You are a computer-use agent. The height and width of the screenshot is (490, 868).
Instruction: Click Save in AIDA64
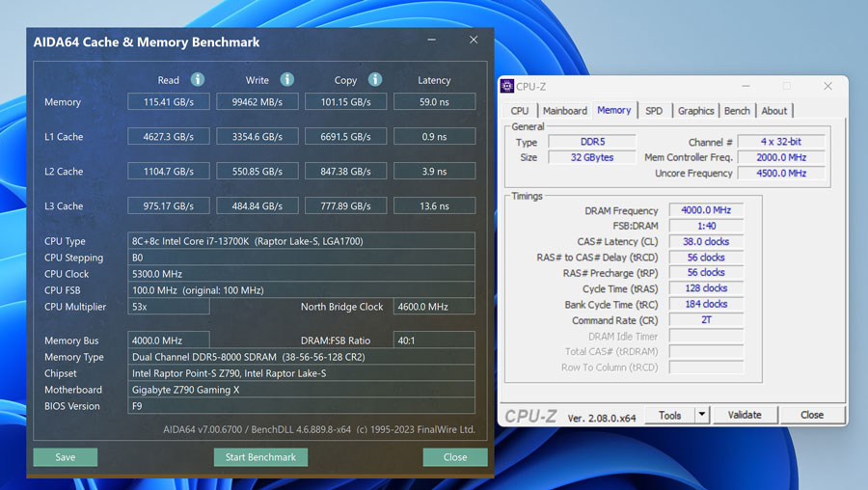point(66,457)
